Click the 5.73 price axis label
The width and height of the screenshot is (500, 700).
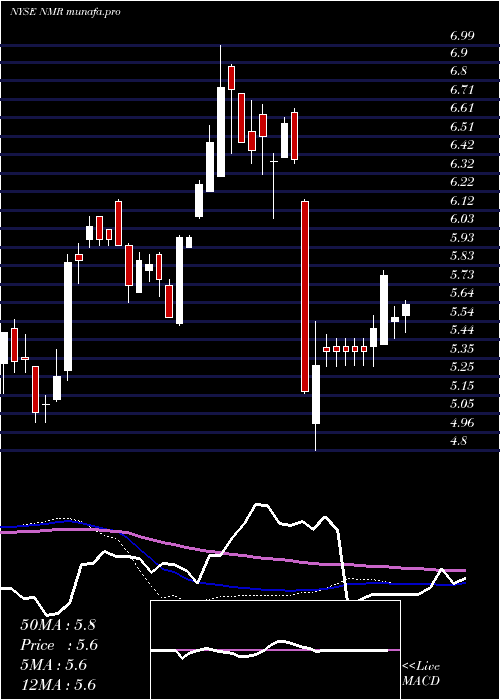pos(462,275)
